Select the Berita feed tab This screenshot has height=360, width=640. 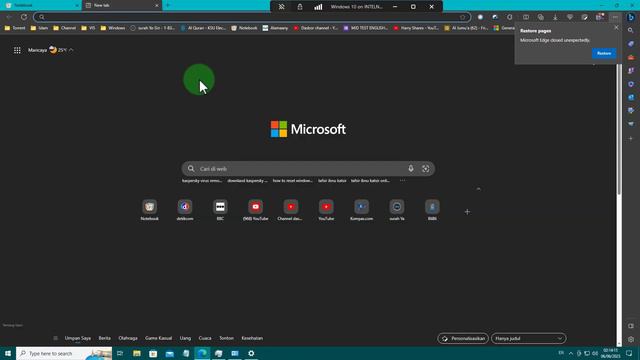(x=104, y=338)
